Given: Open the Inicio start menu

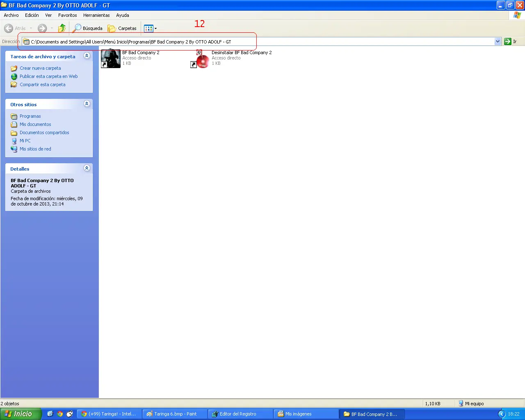Looking at the screenshot, I should 21,414.
